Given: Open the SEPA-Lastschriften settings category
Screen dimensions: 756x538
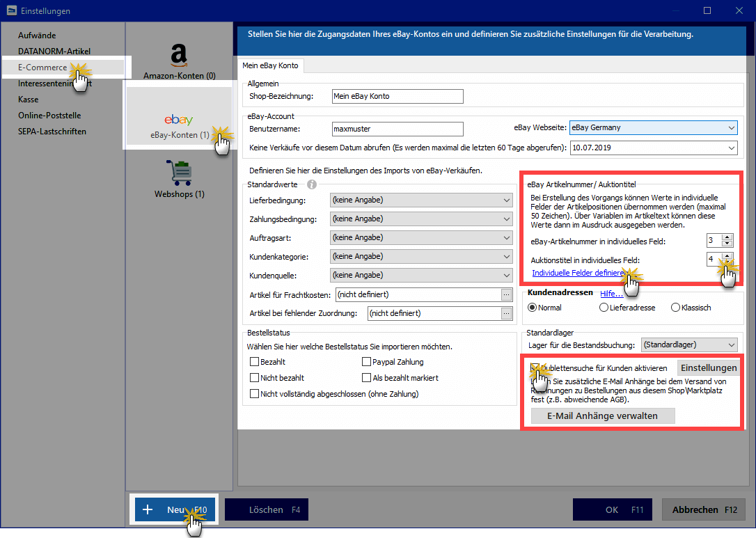Looking at the screenshot, I should 52,132.
